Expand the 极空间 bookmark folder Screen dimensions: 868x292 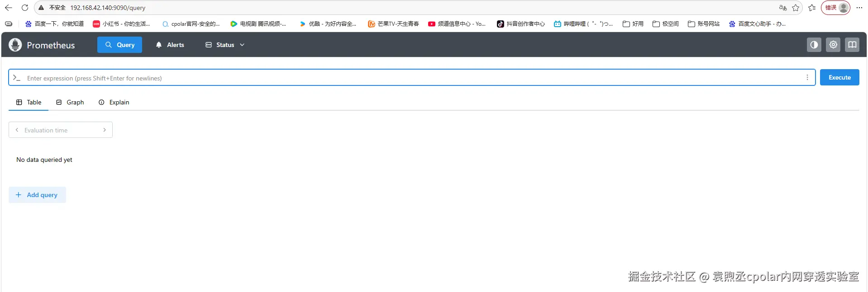coord(665,24)
